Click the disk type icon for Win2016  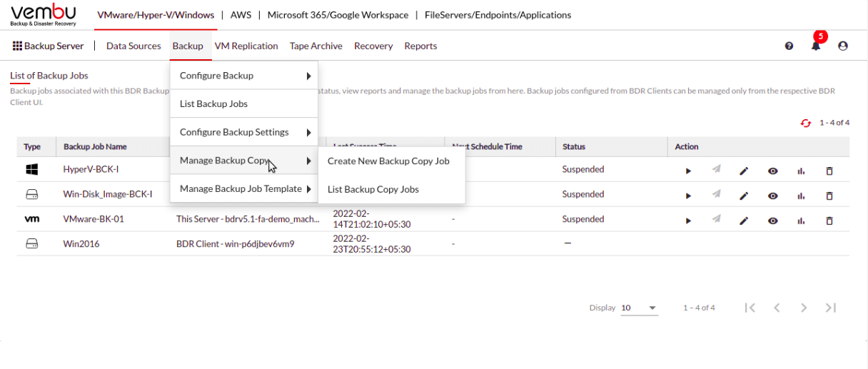coord(32,243)
